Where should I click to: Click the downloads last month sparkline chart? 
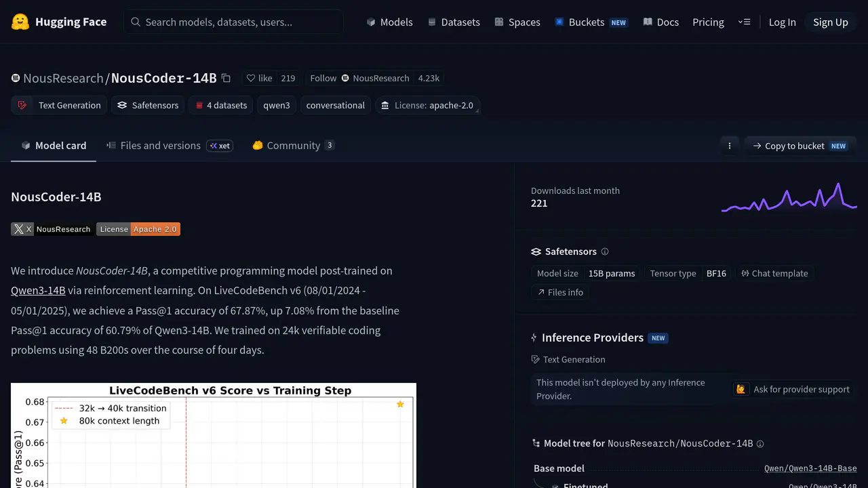(x=789, y=197)
